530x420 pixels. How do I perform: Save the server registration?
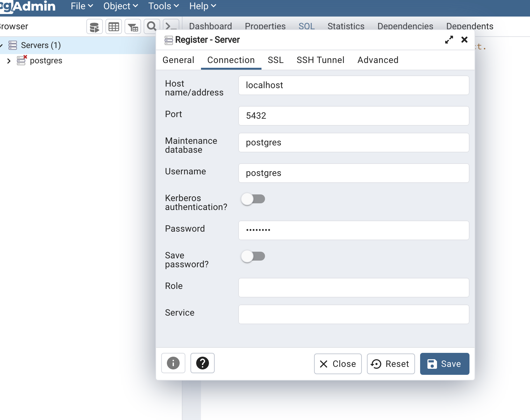pyautogui.click(x=444, y=364)
